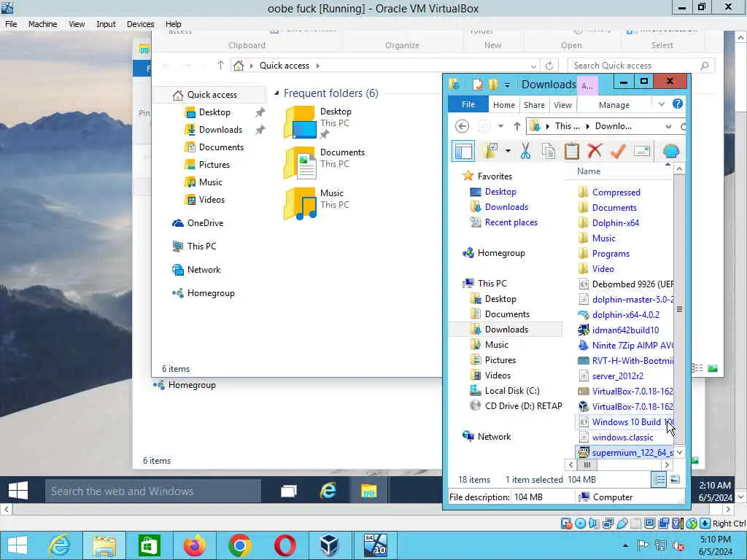Click the blue shell icon in Downloads toolbar
The width and height of the screenshot is (747, 560).
point(671,151)
